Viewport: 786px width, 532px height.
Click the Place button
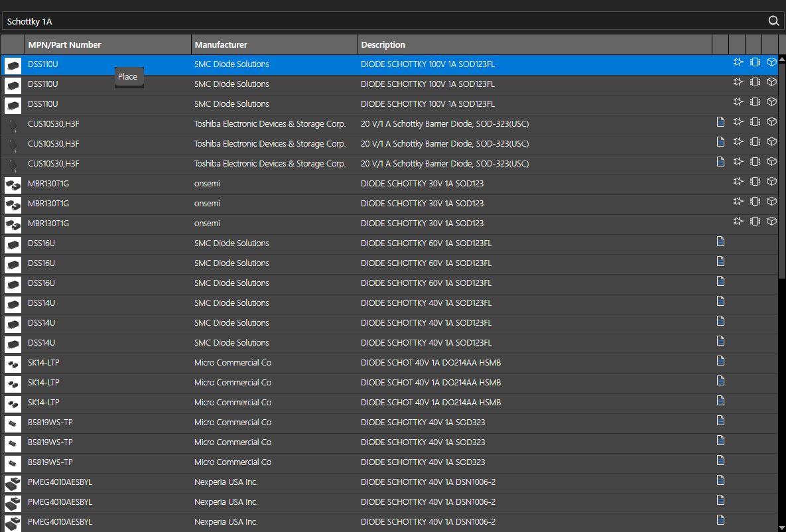(x=128, y=76)
